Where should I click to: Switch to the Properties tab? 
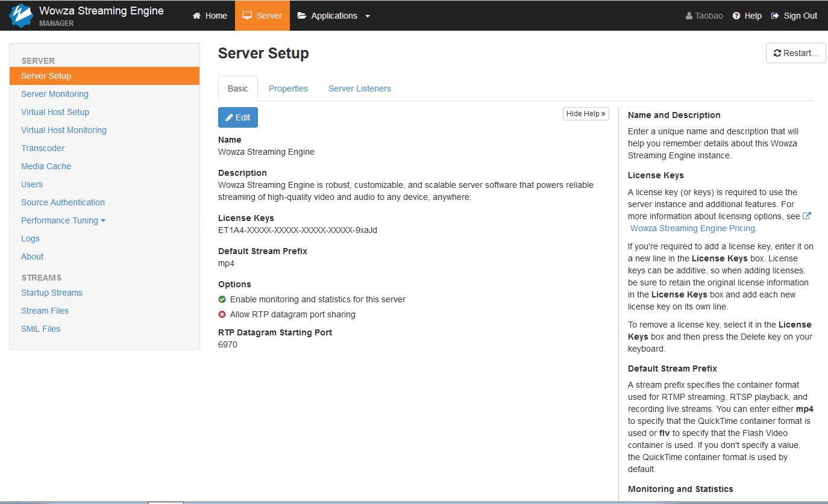pyautogui.click(x=288, y=89)
